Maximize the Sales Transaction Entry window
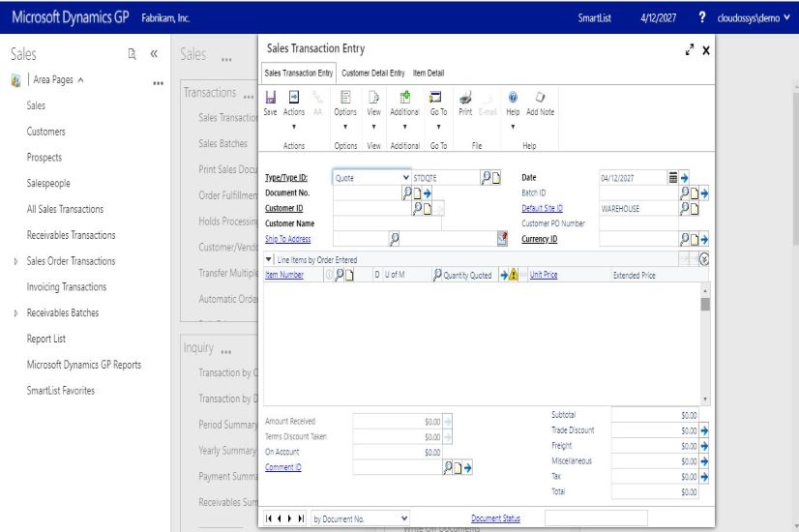799x532 pixels. 690,50
